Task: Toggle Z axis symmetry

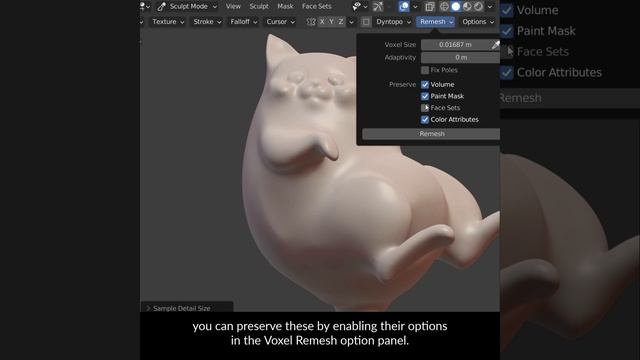Action: [x=340, y=22]
